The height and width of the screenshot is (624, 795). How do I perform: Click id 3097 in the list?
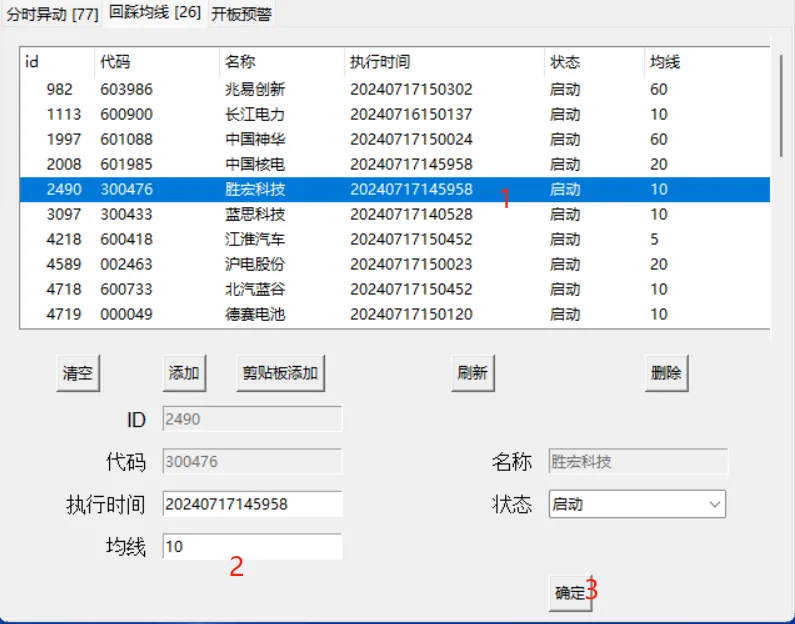[63, 214]
